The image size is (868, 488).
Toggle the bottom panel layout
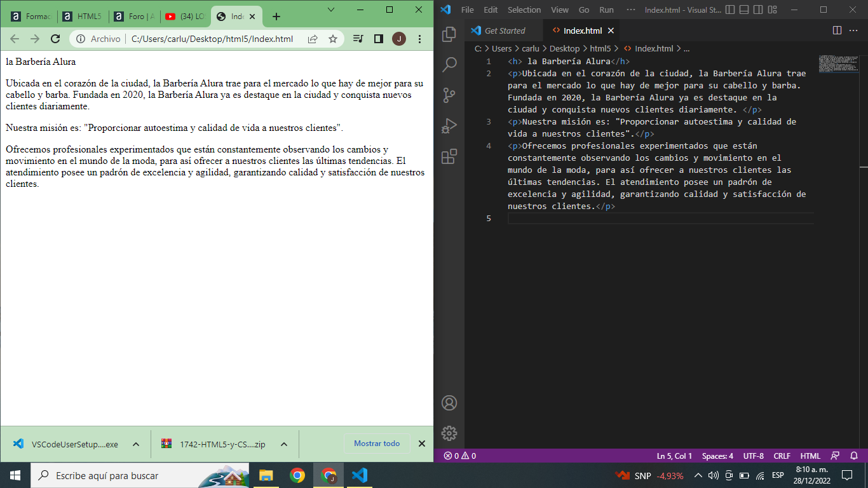(x=743, y=10)
